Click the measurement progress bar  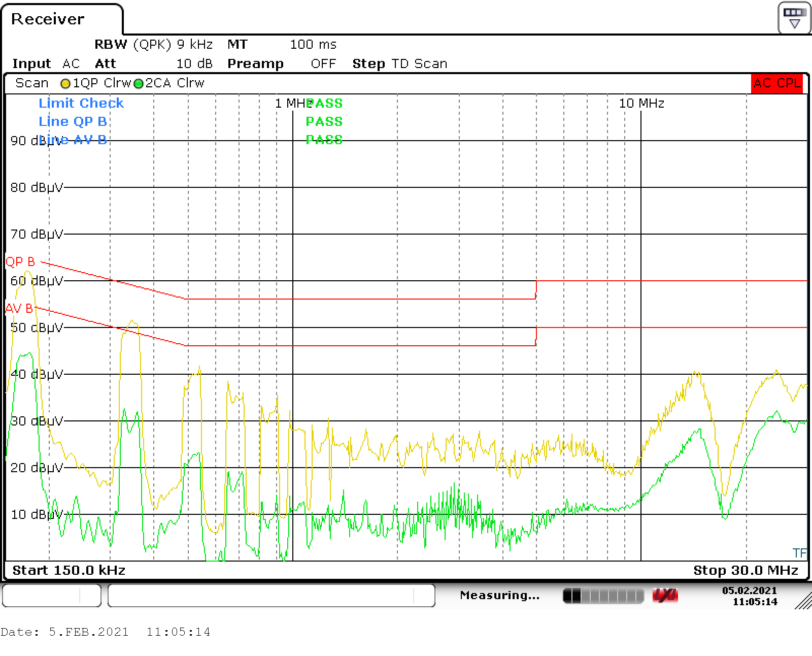pos(603,596)
